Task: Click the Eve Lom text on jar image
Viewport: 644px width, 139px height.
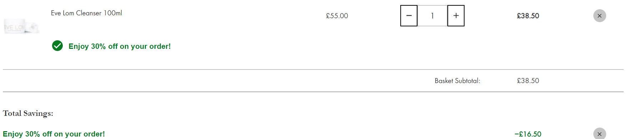Action: [14, 27]
